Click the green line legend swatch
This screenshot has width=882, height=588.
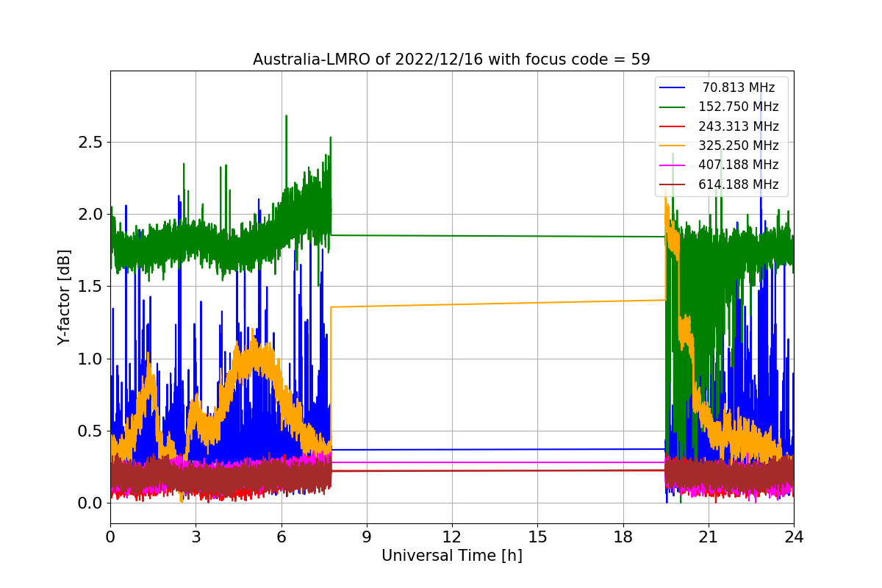pos(673,107)
